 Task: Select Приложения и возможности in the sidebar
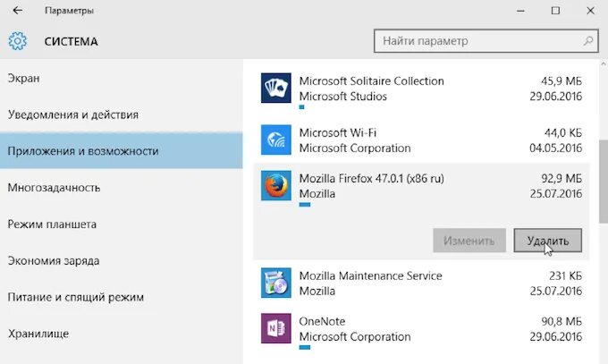83,151
